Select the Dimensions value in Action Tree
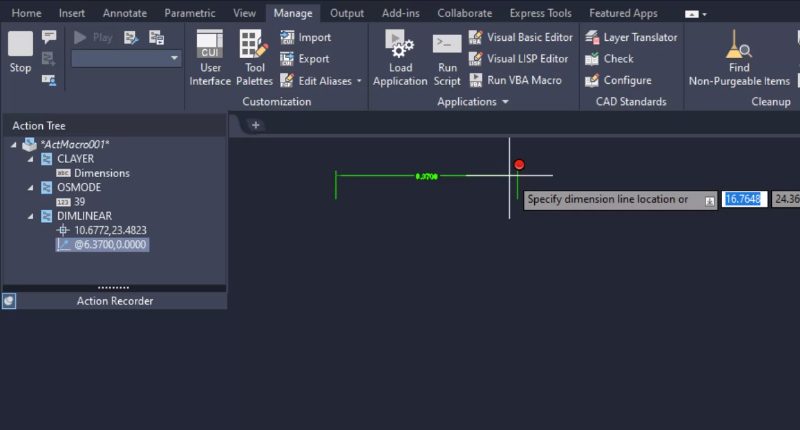800x430 pixels. tap(102, 173)
